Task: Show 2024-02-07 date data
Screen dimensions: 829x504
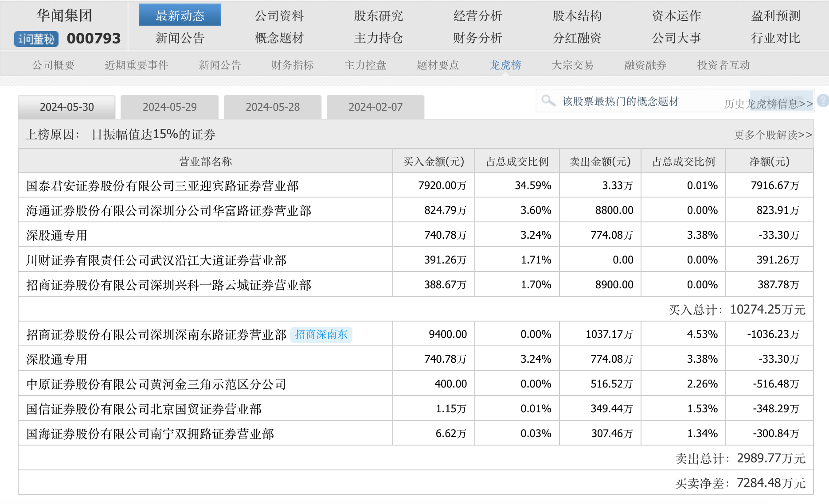Action: pos(375,107)
